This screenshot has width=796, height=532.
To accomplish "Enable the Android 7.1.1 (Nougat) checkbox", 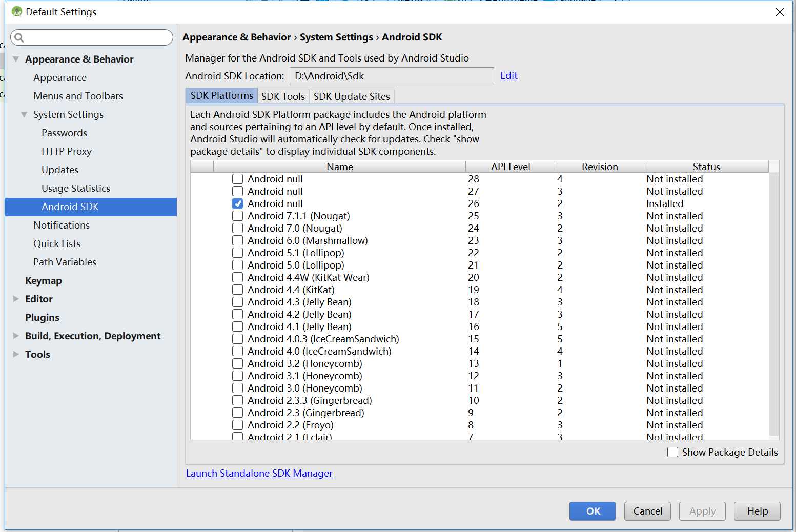I will [x=237, y=216].
